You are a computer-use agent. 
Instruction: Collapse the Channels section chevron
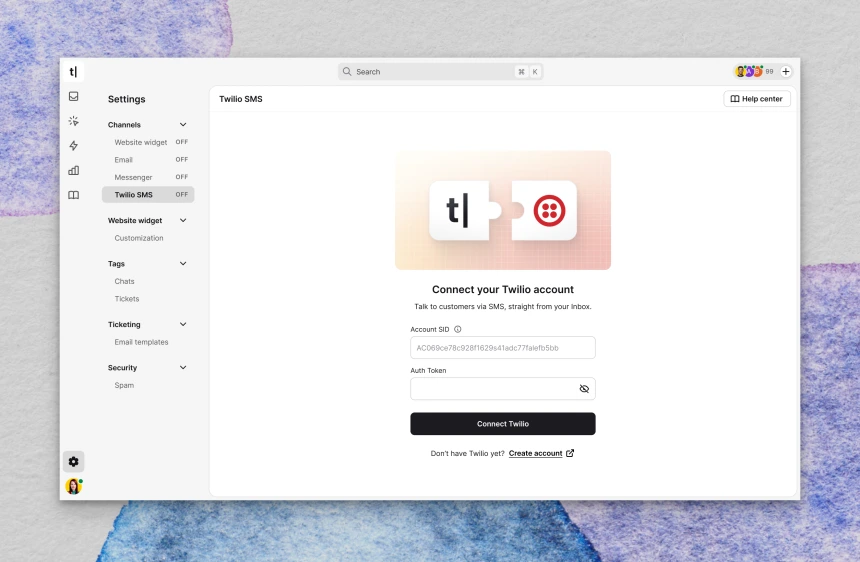183,124
